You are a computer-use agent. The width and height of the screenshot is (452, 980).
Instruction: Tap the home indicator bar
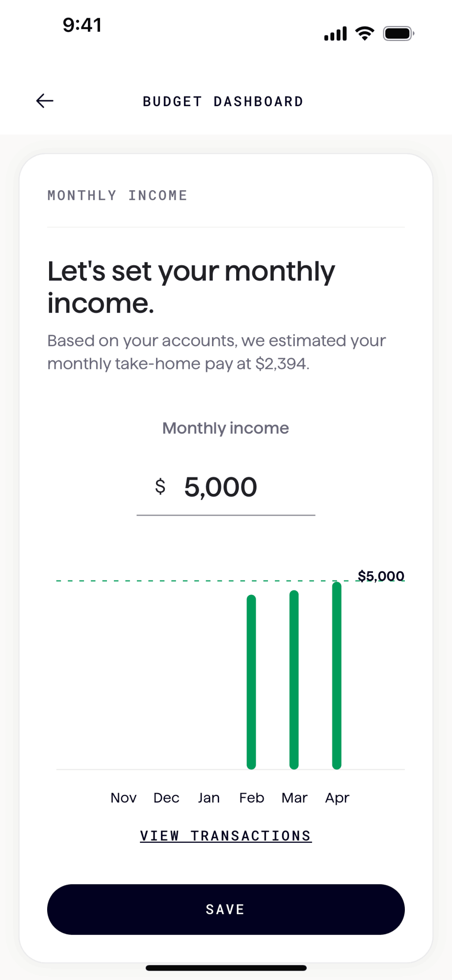pos(226,968)
